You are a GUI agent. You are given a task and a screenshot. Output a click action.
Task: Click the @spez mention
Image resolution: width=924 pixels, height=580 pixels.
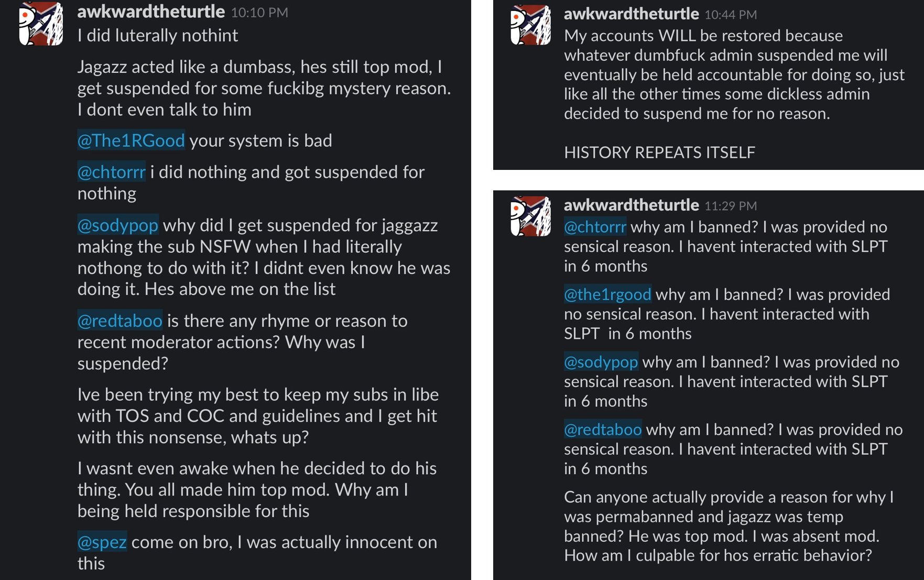[102, 542]
